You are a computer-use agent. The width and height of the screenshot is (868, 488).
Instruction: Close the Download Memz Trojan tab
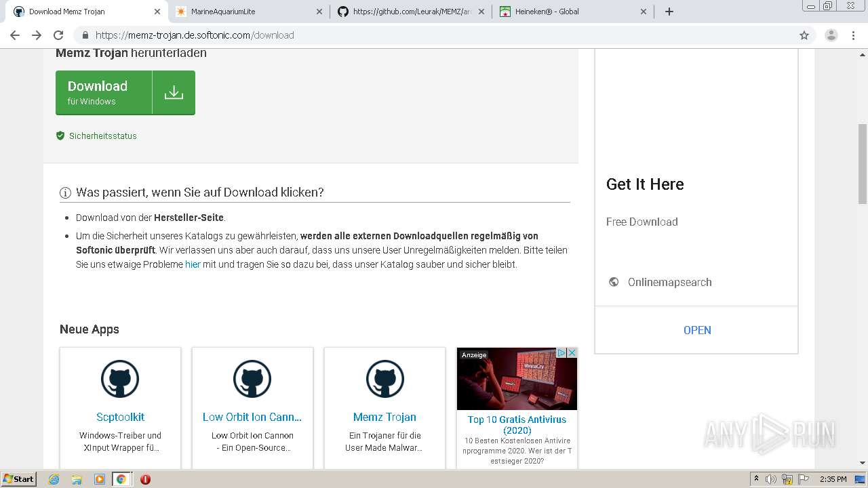[x=157, y=12]
